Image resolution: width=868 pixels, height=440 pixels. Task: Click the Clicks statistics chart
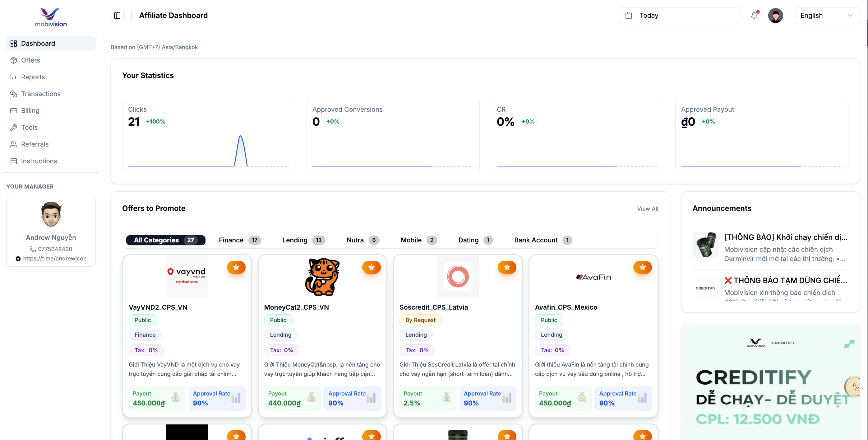click(x=208, y=151)
